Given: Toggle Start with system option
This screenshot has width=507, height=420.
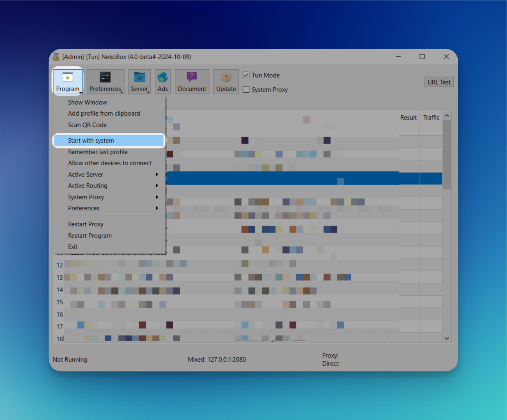Looking at the screenshot, I should [x=109, y=140].
